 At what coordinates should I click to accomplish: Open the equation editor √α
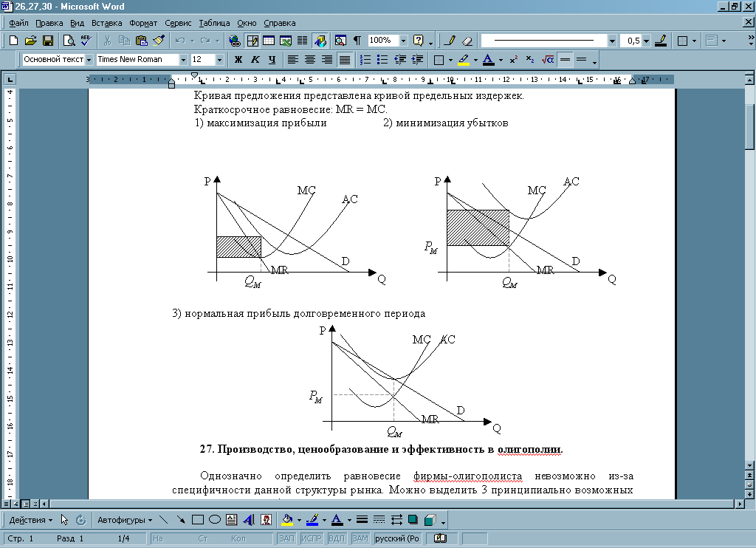click(548, 60)
